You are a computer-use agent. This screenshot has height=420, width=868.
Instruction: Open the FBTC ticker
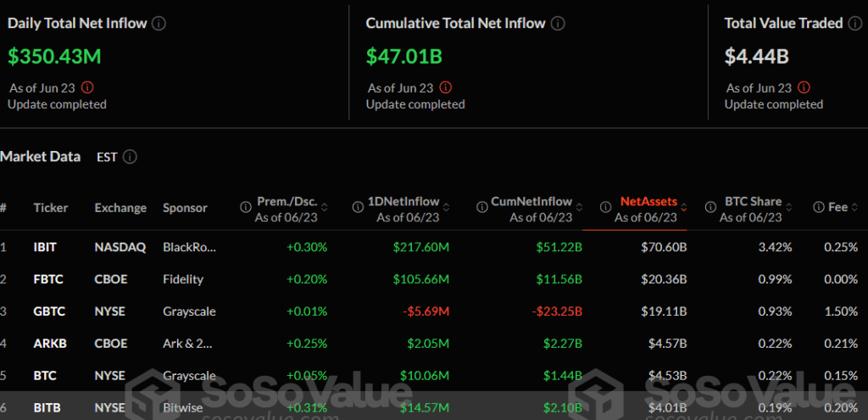tap(48, 279)
